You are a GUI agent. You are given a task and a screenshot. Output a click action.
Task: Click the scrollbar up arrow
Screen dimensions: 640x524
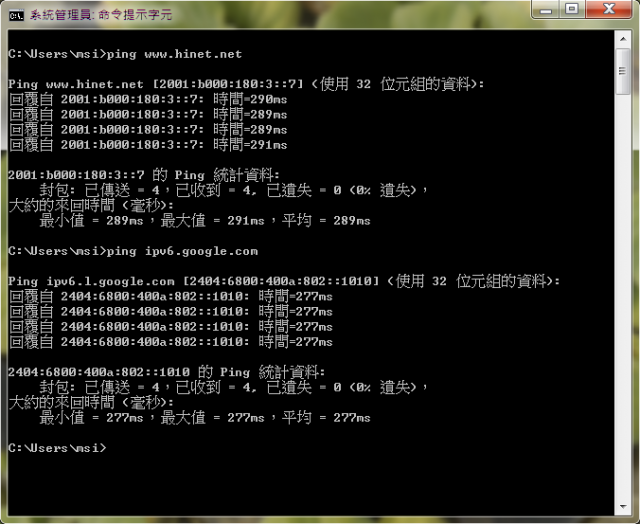[623, 39]
